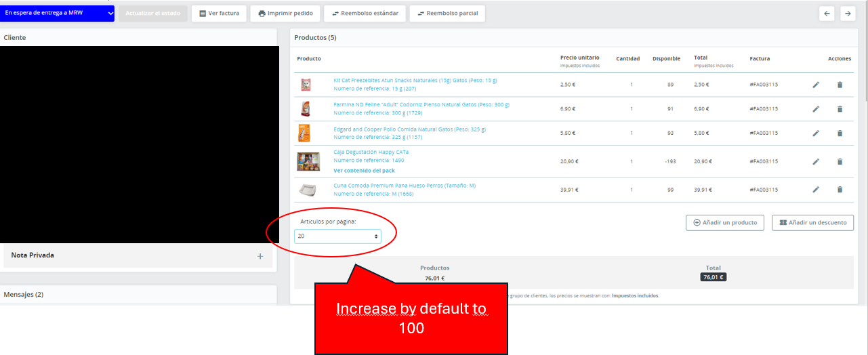Click Imprimir pedido

[x=285, y=13]
